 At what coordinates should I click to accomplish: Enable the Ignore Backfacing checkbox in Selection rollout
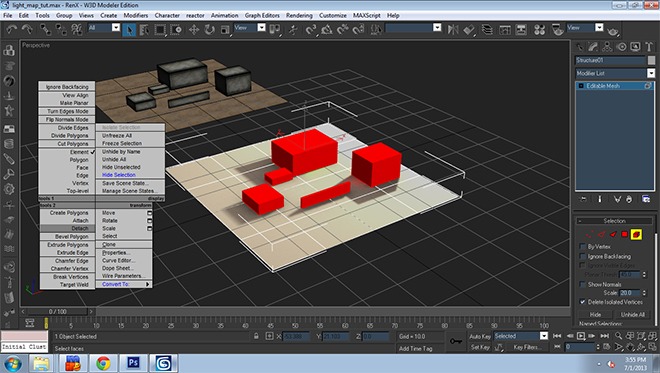[x=583, y=256]
